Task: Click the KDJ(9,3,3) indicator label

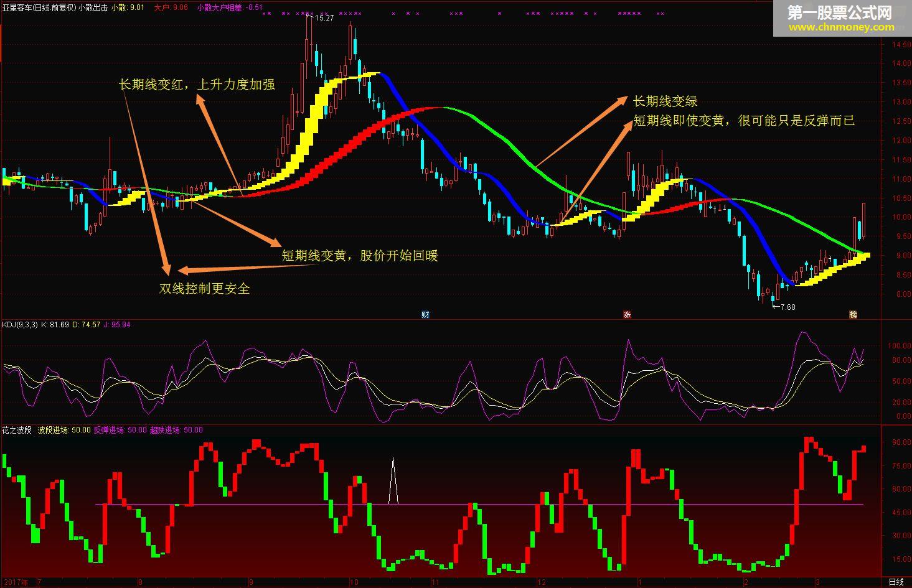Action: (x=20, y=324)
